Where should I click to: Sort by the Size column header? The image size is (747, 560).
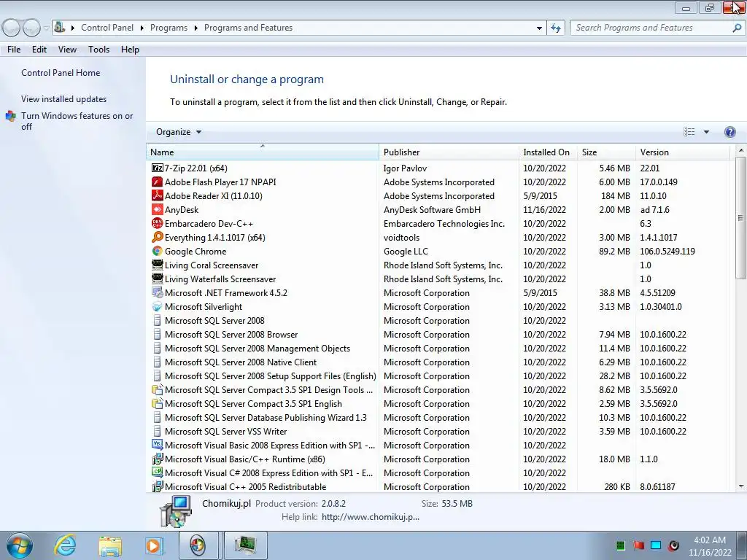605,152
